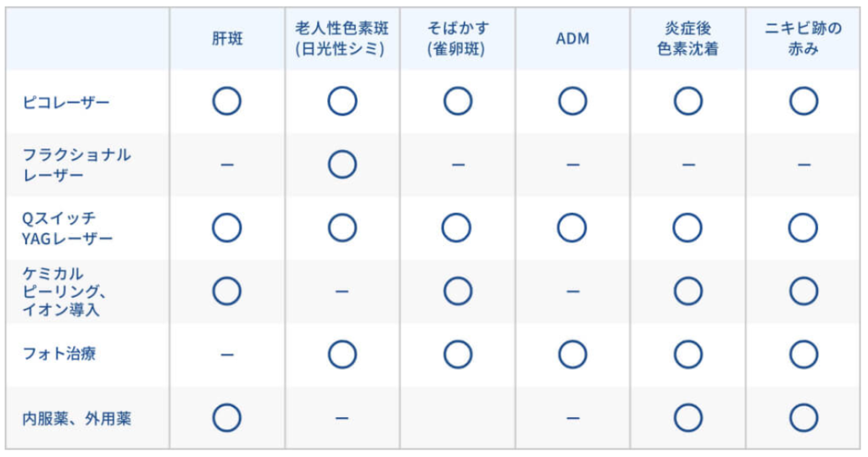Click the 内服薬、外用薬 row label
The height and width of the screenshot is (457, 868).
[x=77, y=418]
